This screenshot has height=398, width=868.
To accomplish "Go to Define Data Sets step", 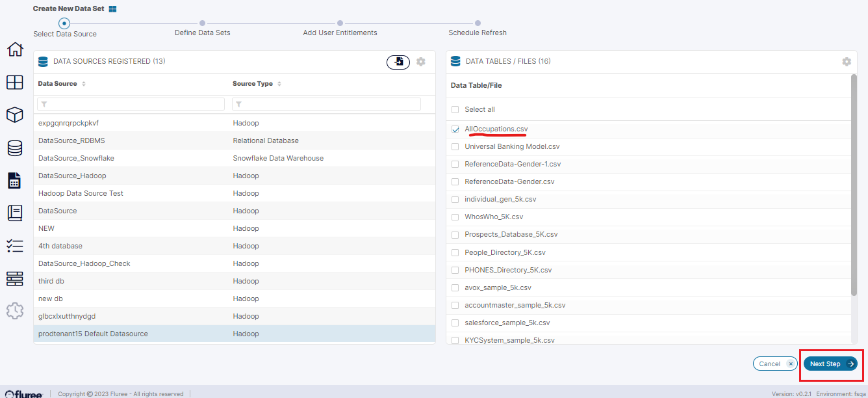I will pyautogui.click(x=202, y=23).
